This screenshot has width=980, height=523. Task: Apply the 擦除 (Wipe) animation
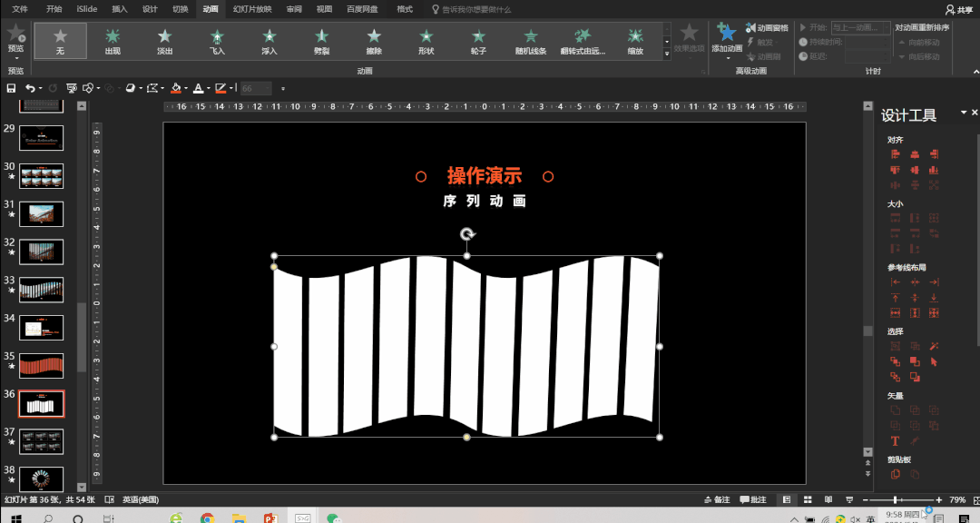374,41
